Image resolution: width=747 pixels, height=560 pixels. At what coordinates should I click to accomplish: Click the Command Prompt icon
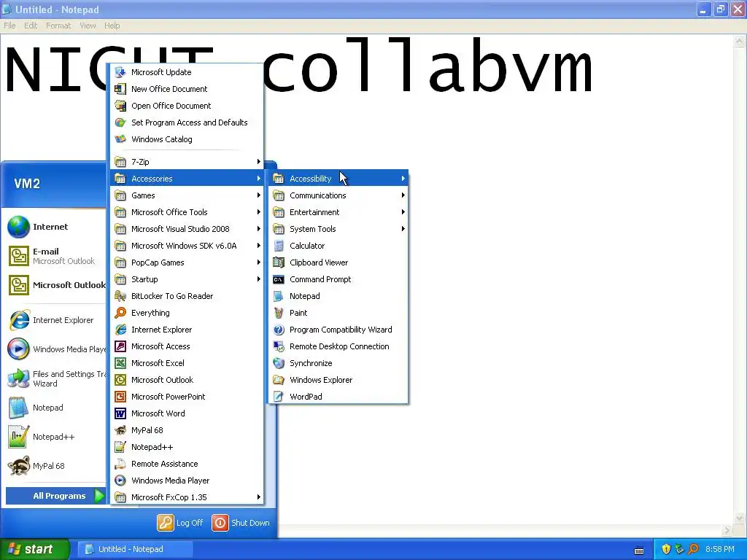279,279
